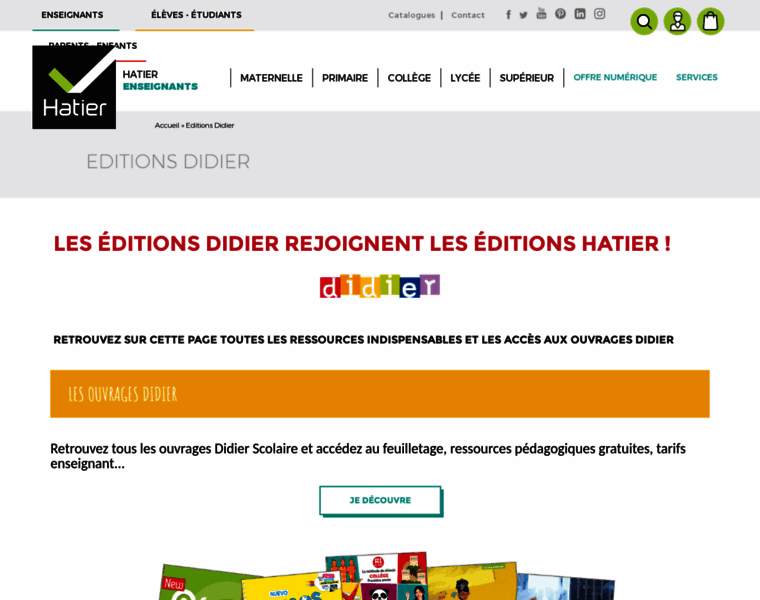Open the Supérieur menu
The image size is (760, 600).
526,78
